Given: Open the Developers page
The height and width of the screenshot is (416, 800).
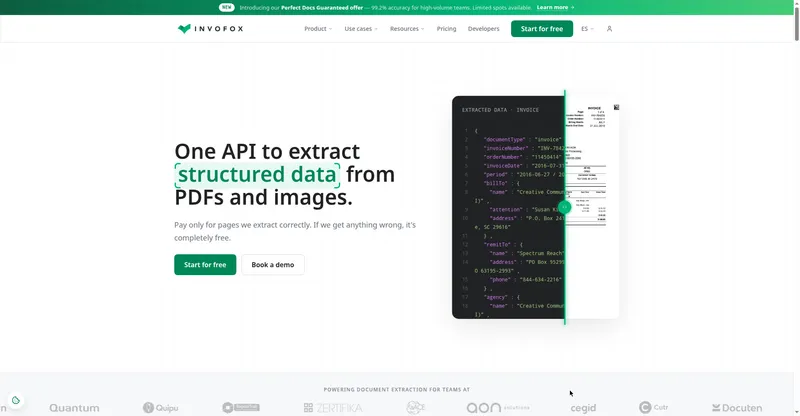Looking at the screenshot, I should coord(484,29).
